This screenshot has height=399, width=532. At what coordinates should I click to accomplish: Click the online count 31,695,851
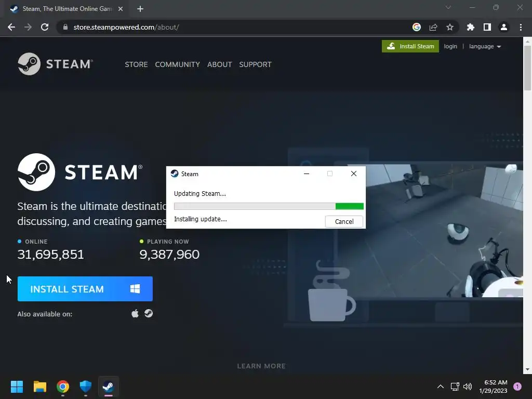50,254
